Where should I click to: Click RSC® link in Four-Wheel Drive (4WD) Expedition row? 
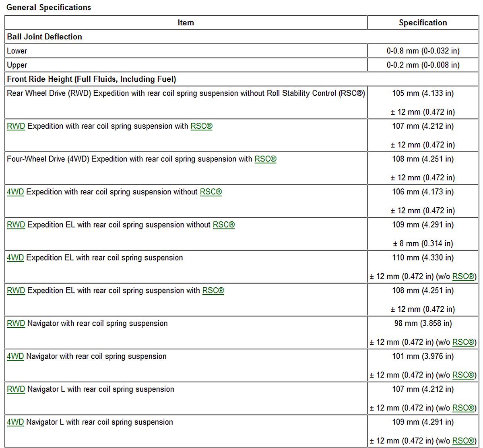[265, 159]
